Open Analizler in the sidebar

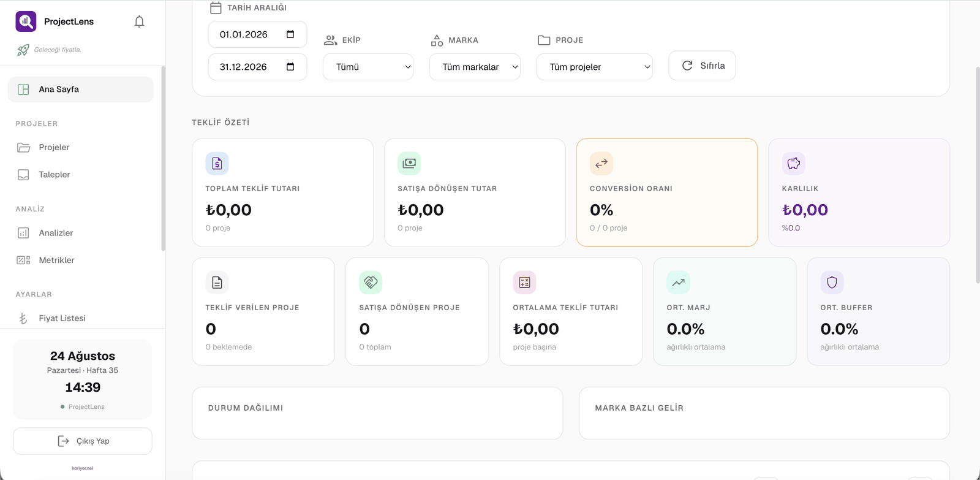coord(81,233)
